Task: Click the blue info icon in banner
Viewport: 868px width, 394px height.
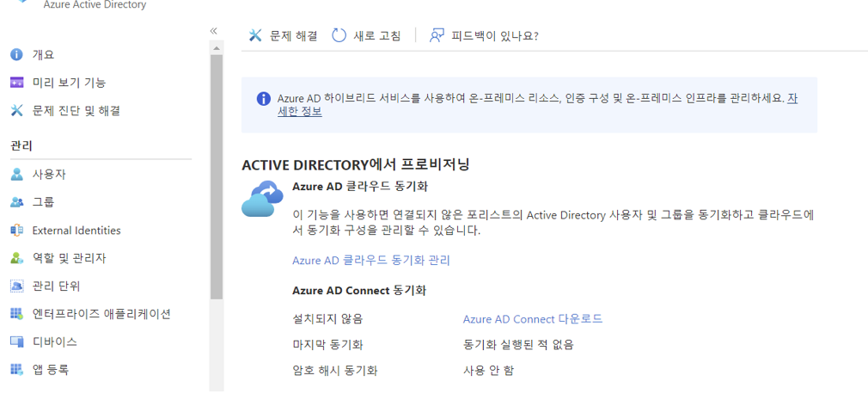Action: tap(264, 99)
